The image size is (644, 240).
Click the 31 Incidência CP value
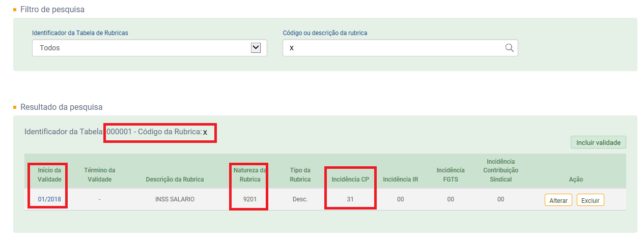point(350,199)
